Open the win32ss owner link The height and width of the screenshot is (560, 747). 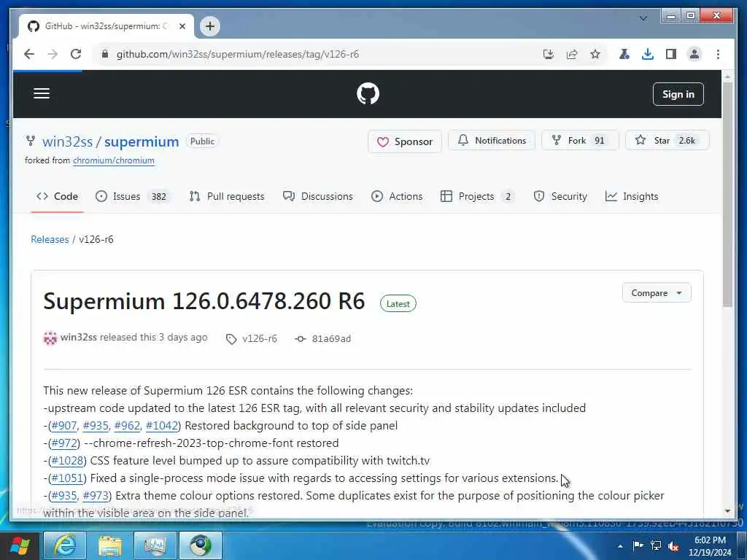[67, 142]
